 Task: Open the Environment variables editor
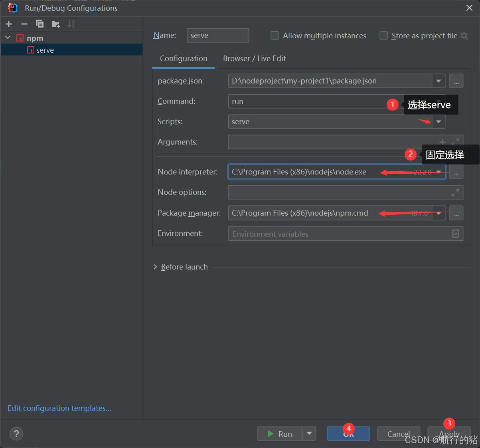[455, 233]
